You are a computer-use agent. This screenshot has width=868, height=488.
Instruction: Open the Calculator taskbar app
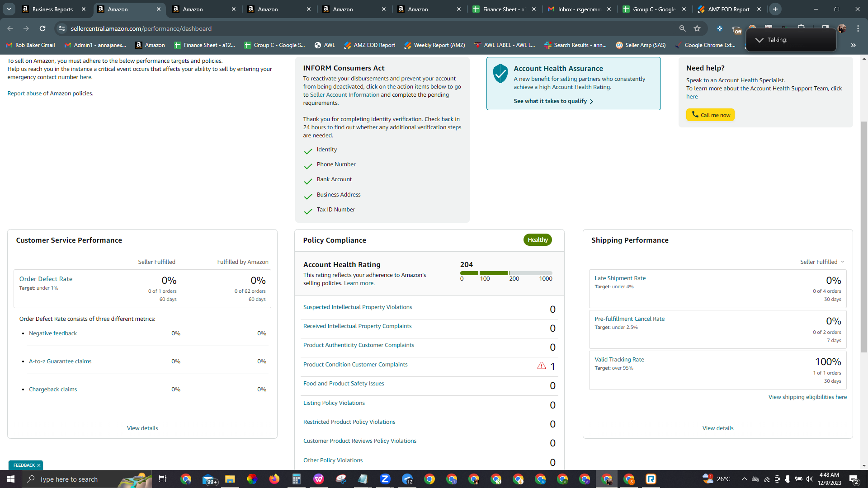point(297,479)
